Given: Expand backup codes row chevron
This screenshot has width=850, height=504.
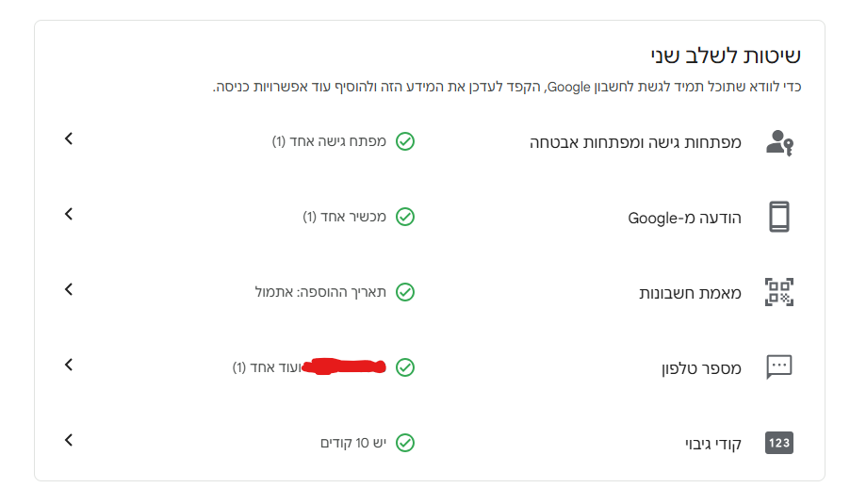Looking at the screenshot, I should [68, 440].
